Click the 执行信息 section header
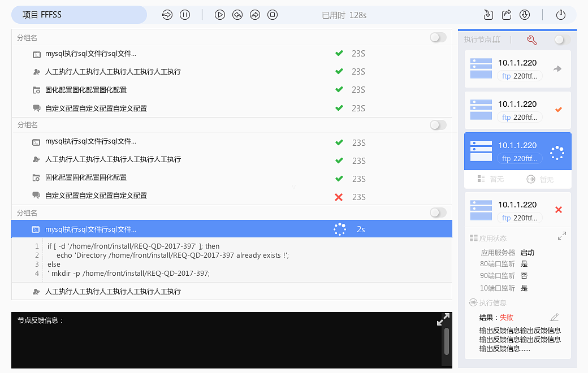This screenshot has height=373, width=588. coord(487,302)
